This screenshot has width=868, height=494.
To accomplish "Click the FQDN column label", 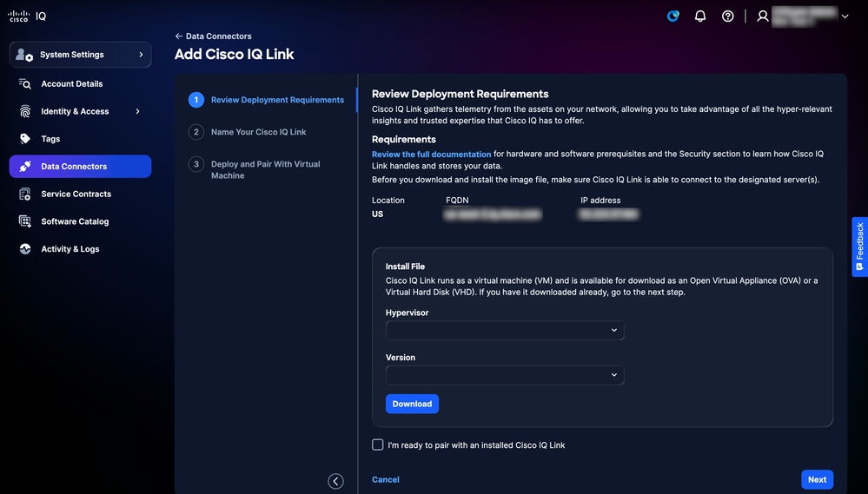I will click(x=457, y=201).
